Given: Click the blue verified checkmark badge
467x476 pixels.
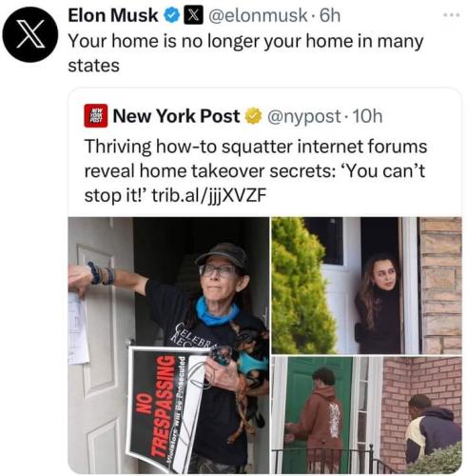Looking at the screenshot, I should coord(171,15).
